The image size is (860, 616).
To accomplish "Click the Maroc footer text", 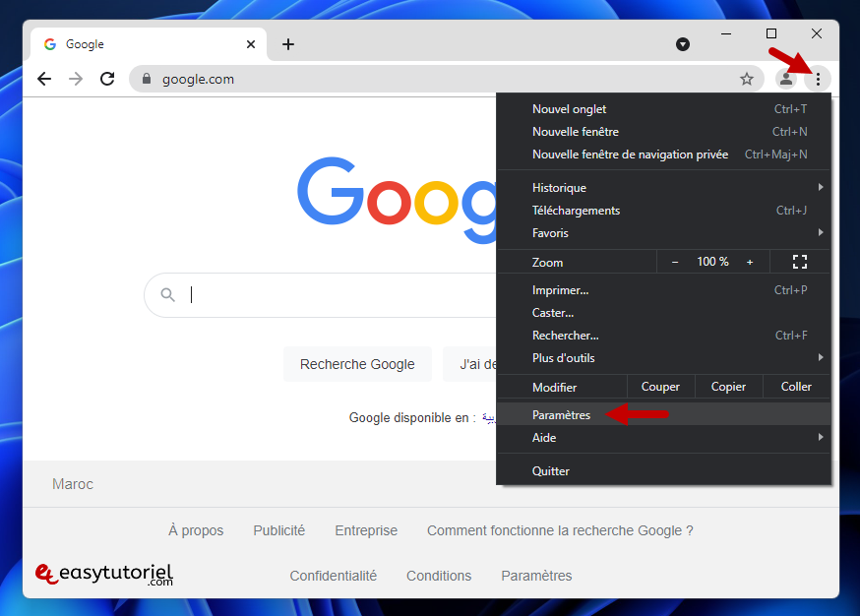I will tap(73, 484).
